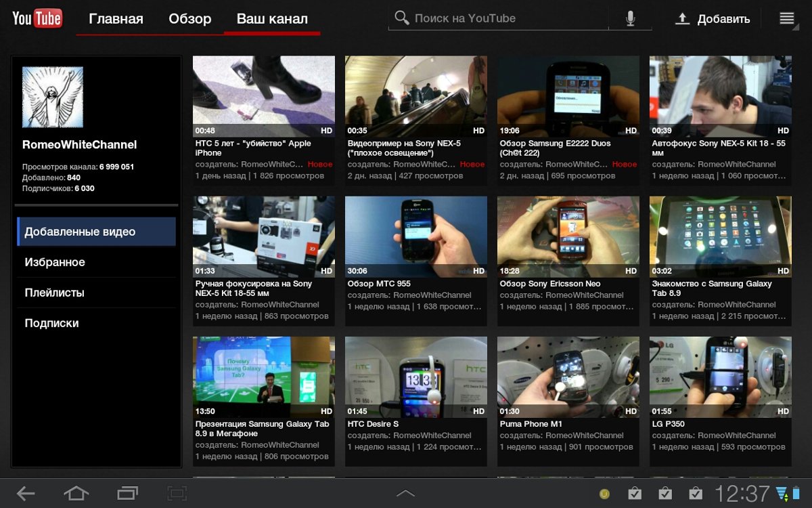Open the recent apps icon
812x508 pixels.
(127, 494)
